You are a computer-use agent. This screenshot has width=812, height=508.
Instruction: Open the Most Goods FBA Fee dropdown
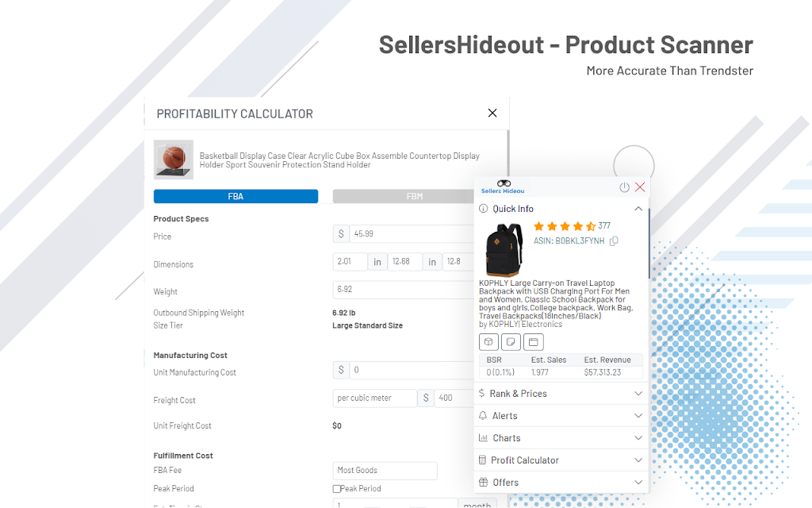coord(385,471)
